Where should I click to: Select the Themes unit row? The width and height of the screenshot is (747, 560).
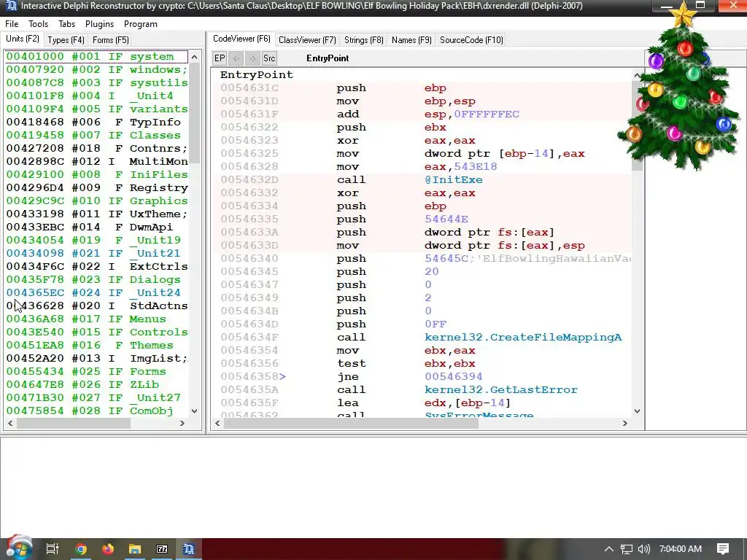pyautogui.click(x=96, y=345)
